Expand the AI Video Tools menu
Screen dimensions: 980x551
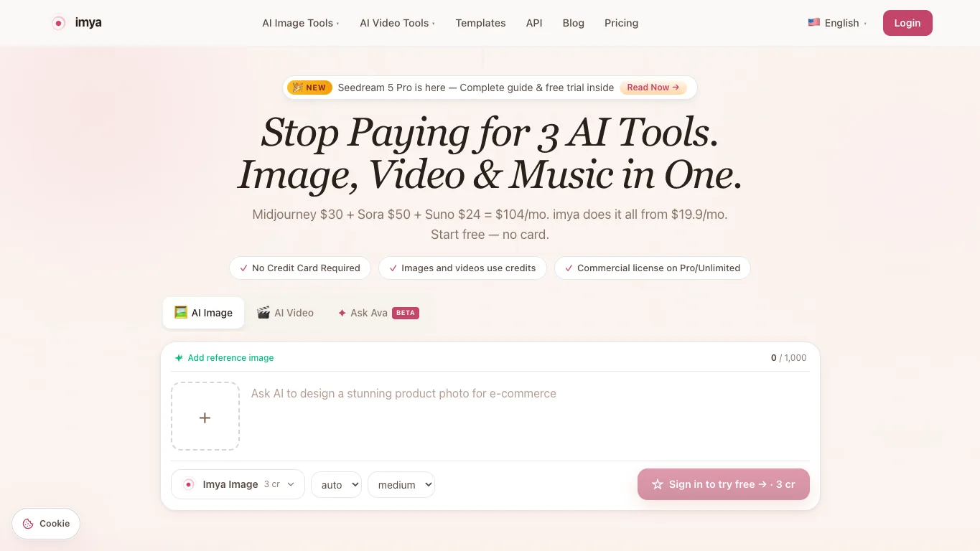point(397,23)
